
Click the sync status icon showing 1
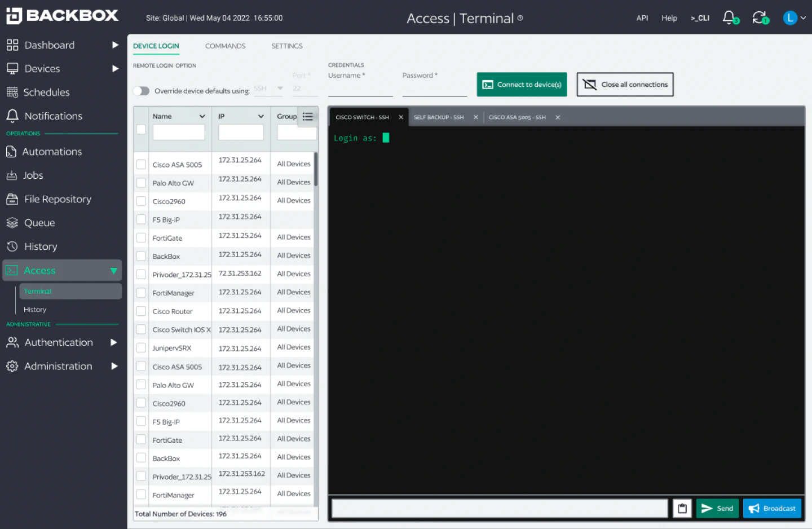coord(760,17)
